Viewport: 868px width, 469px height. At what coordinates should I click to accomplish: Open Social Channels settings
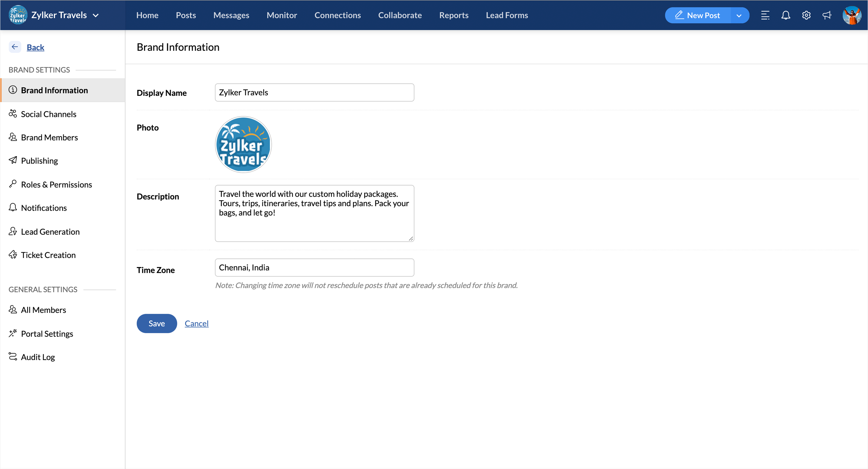[49, 114]
